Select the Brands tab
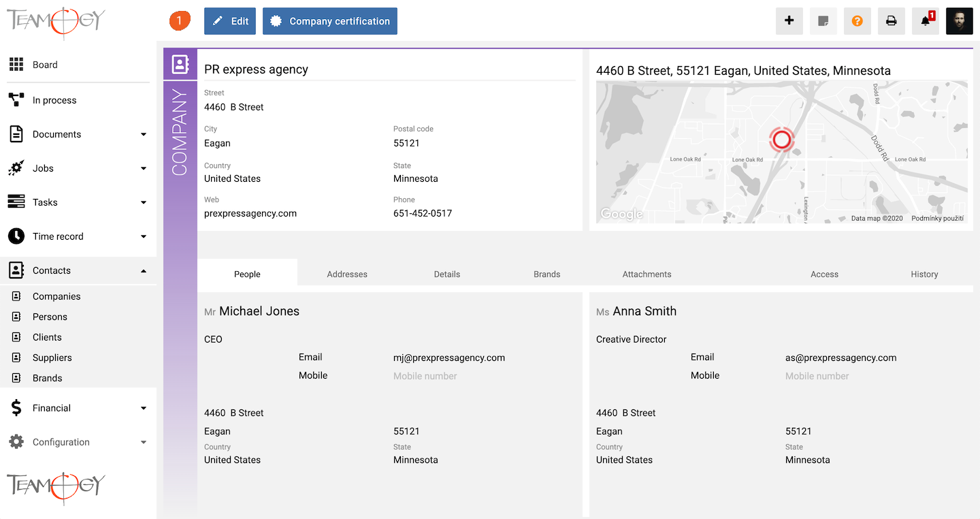The width and height of the screenshot is (980, 519). click(546, 274)
